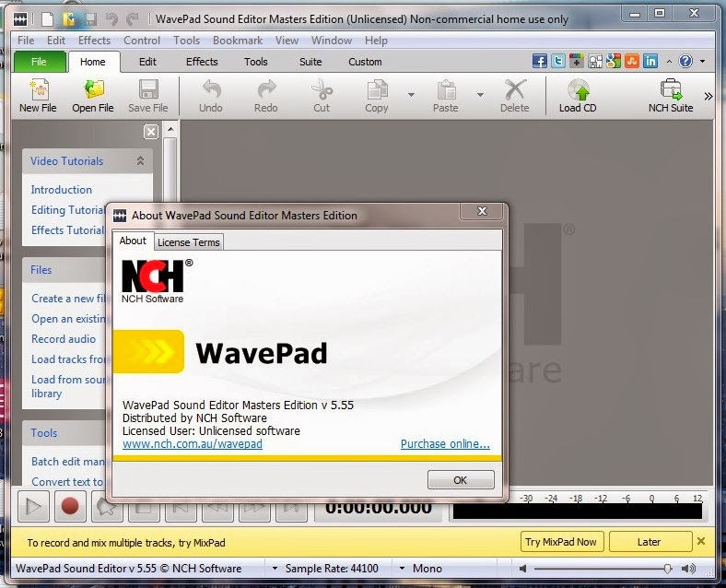
Task: Open the dropdown arrow beside Help icon
Action: pyautogui.click(x=702, y=61)
